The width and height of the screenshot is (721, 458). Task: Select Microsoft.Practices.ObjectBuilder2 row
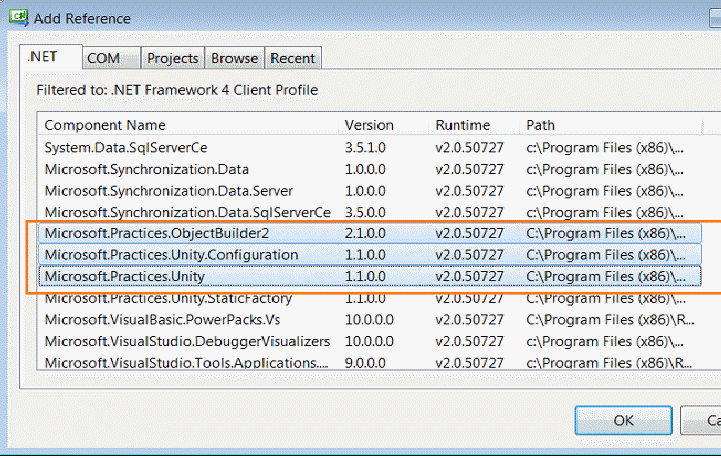click(x=370, y=233)
